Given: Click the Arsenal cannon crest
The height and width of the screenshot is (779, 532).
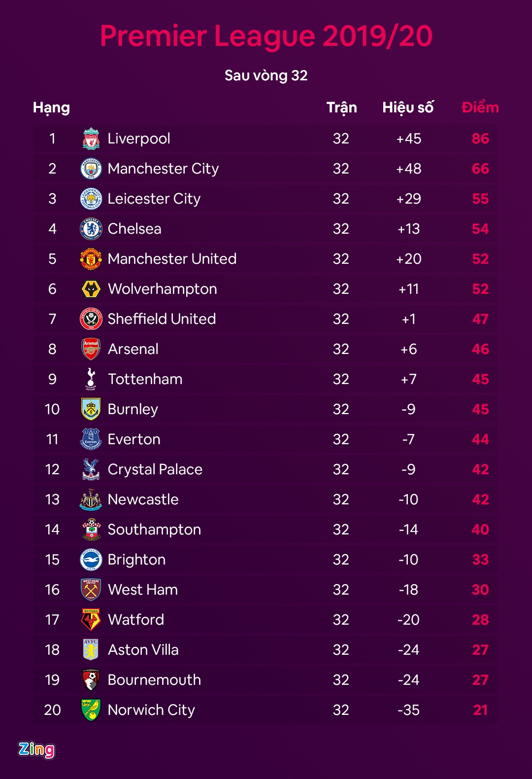Looking at the screenshot, I should (x=91, y=349).
